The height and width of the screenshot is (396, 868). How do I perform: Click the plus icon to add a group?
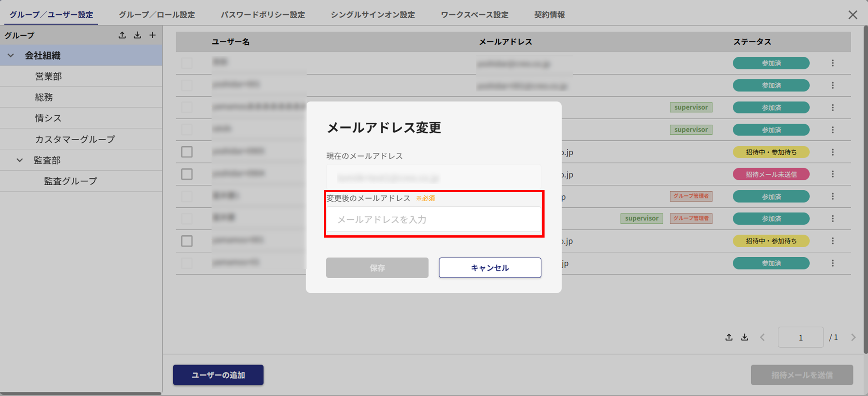152,35
